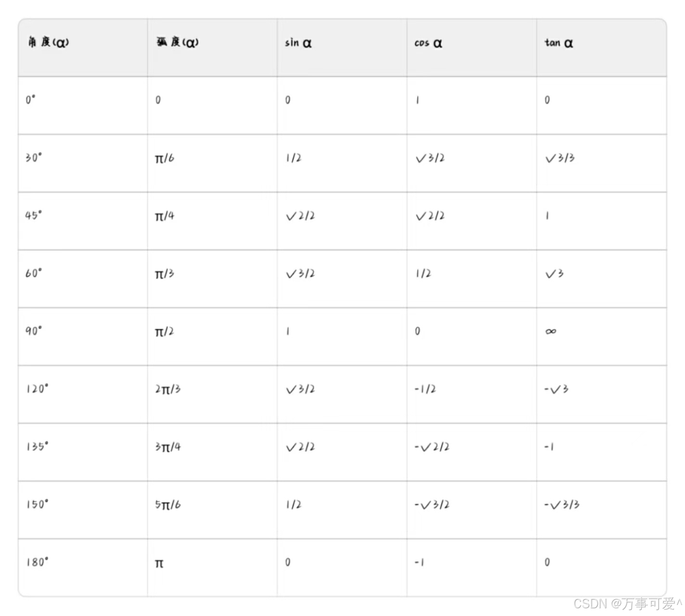
Task: Click the π/4 radian cell
Action: point(165,216)
